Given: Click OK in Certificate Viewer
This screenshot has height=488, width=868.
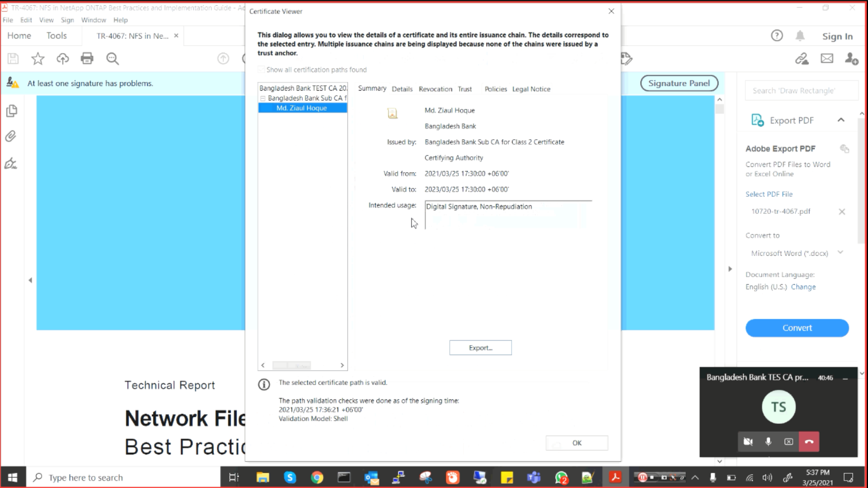Looking at the screenshot, I should [577, 443].
